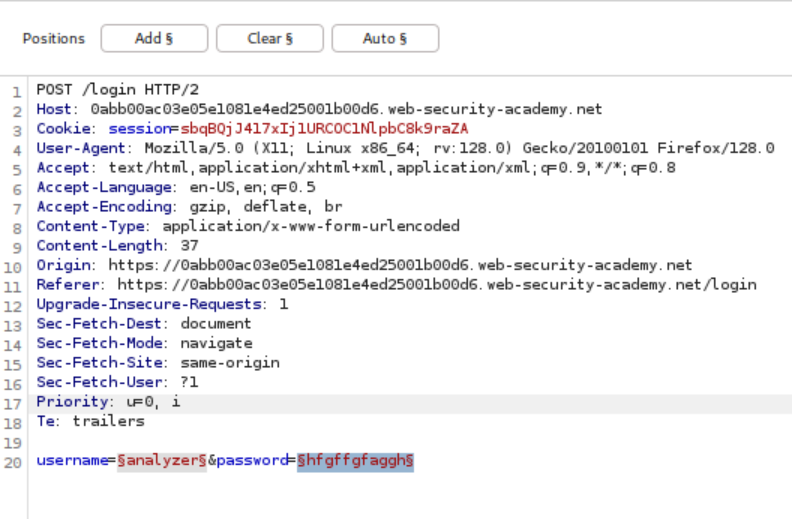This screenshot has width=792, height=519.
Task: Click the Add § button
Action: tap(154, 38)
